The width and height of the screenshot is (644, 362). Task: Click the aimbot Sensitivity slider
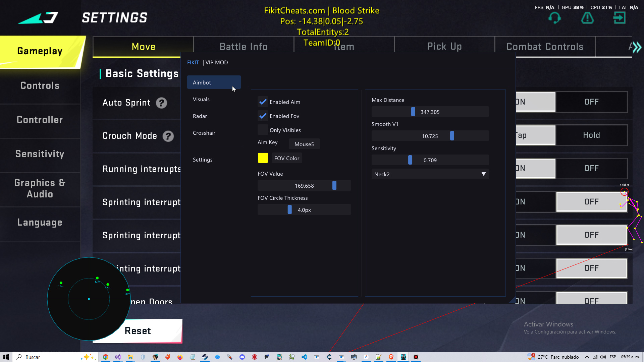430,160
